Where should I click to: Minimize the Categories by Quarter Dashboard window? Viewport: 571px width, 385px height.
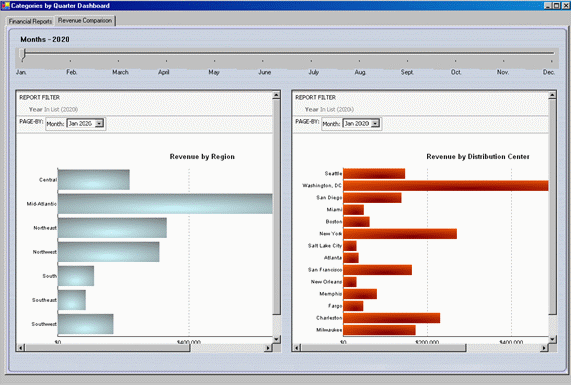pyautogui.click(x=548, y=5)
